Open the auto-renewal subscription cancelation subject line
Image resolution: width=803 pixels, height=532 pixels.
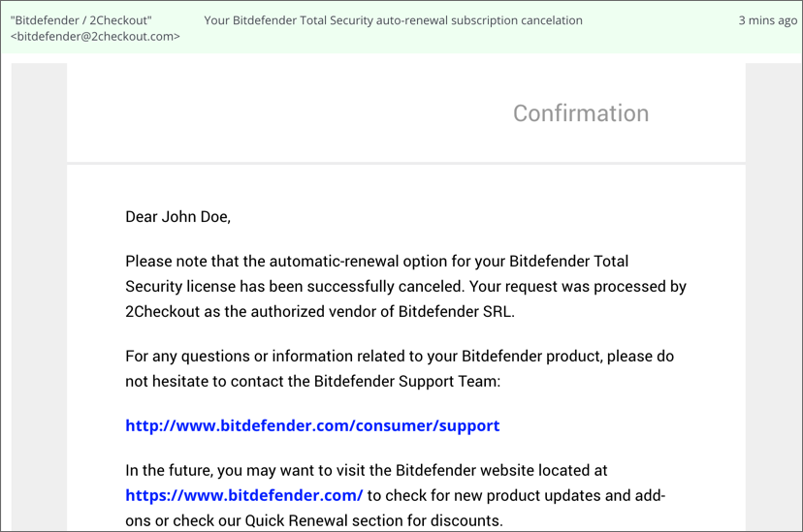click(x=394, y=20)
